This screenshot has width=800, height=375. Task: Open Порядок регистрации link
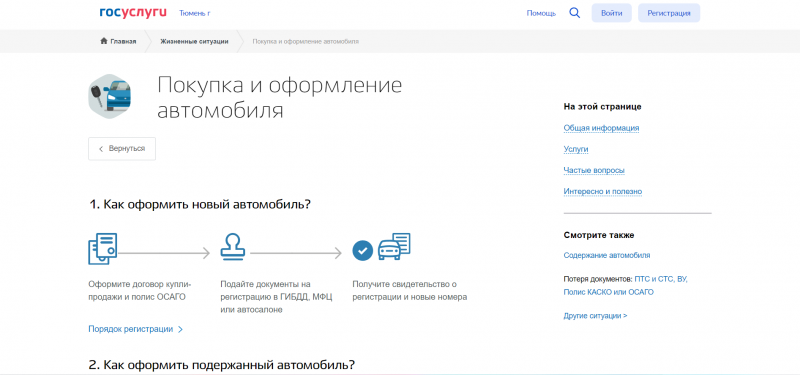[x=131, y=330]
